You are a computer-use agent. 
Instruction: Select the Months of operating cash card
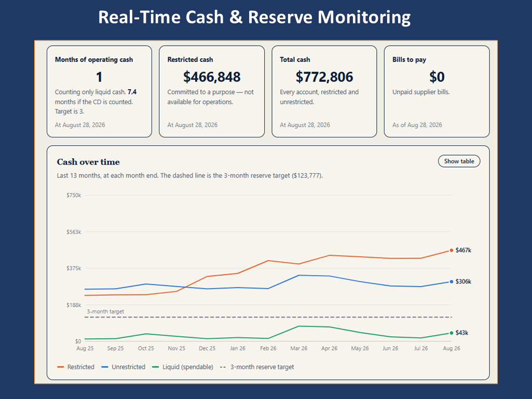100,92
